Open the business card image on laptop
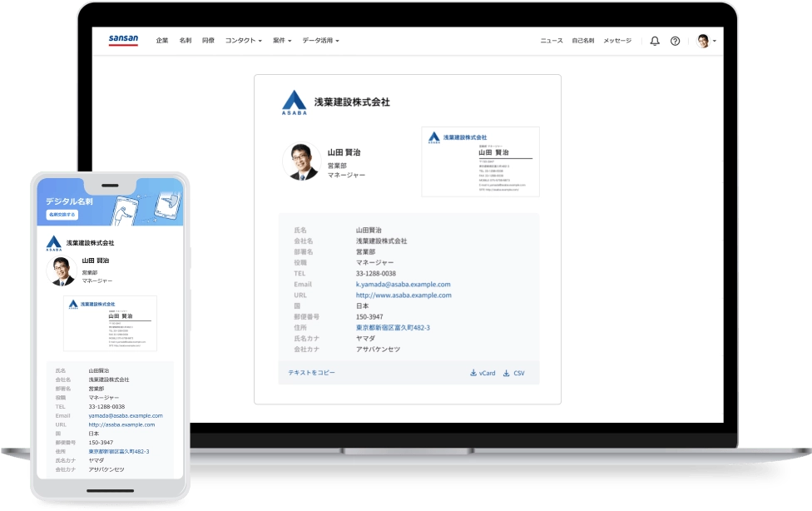The width and height of the screenshot is (812, 511). coord(481,161)
